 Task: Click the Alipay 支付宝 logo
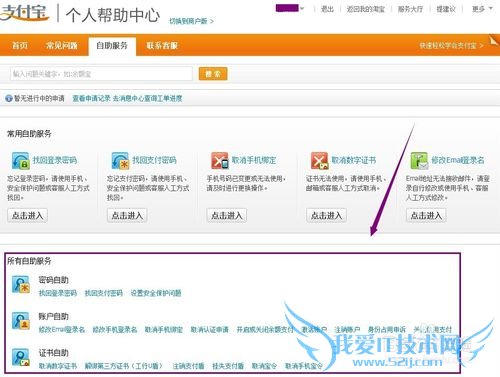24,12
